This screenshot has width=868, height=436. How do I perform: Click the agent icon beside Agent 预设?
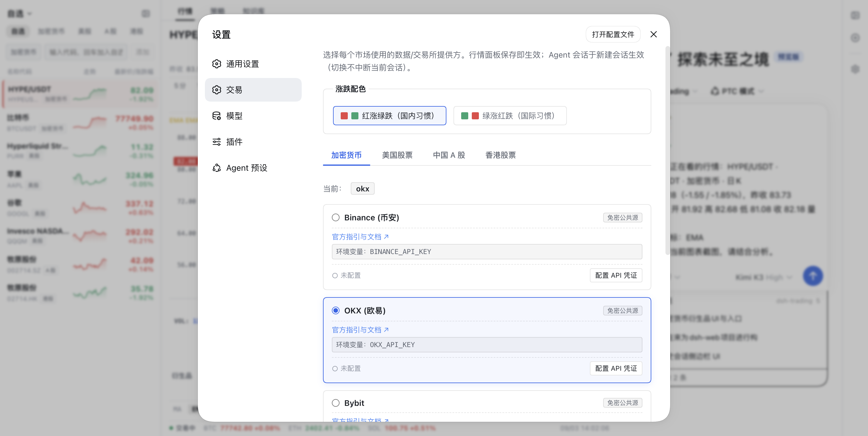217,167
